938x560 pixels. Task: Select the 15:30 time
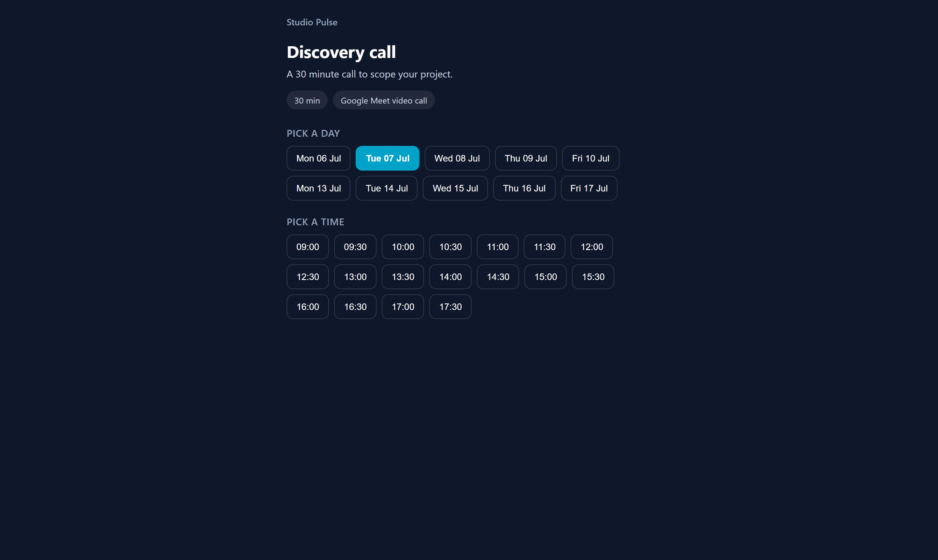click(593, 277)
